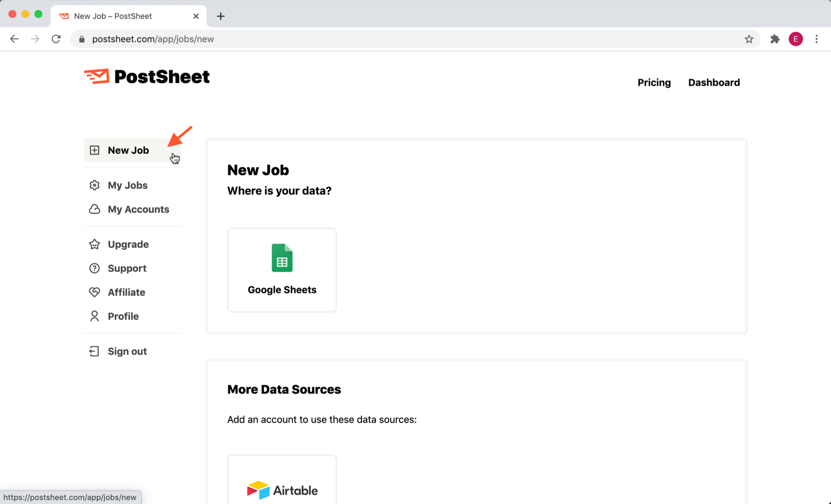Open the Chrome profile avatar

[x=796, y=39]
